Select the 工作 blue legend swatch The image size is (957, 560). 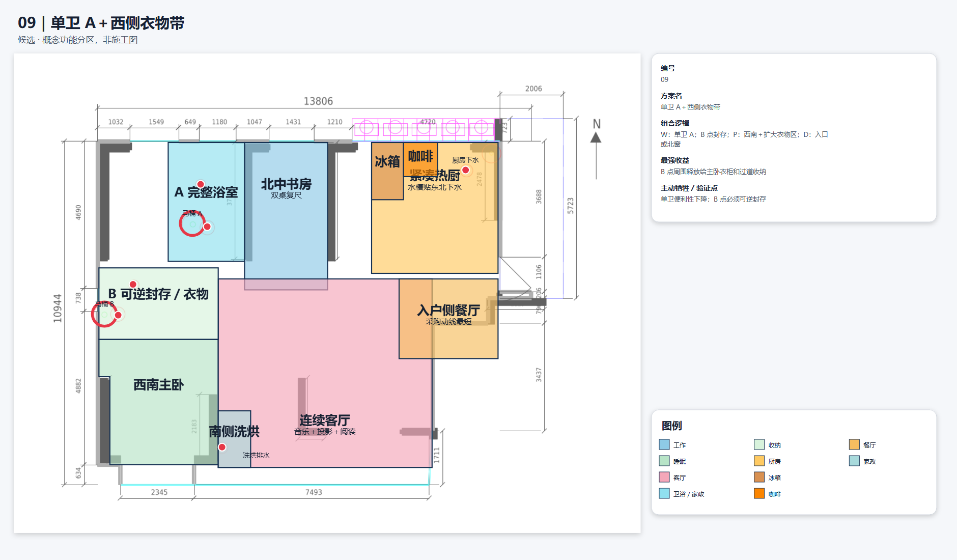click(x=664, y=444)
